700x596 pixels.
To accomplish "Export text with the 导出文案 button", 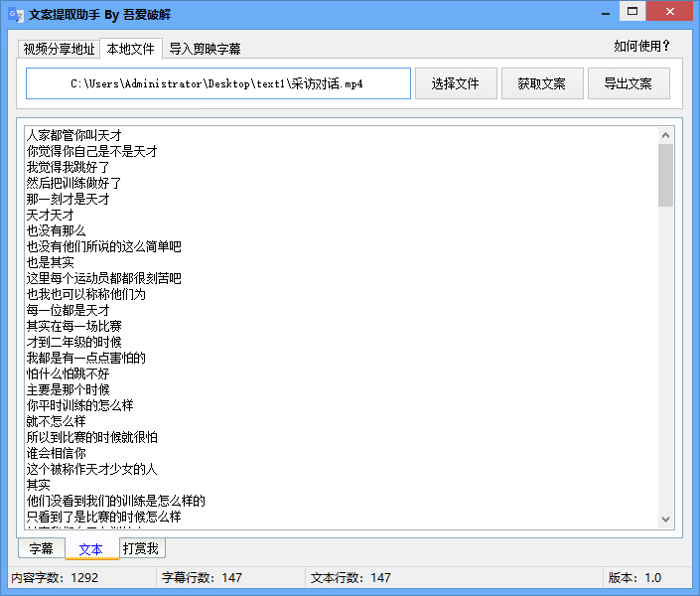I will 628,83.
